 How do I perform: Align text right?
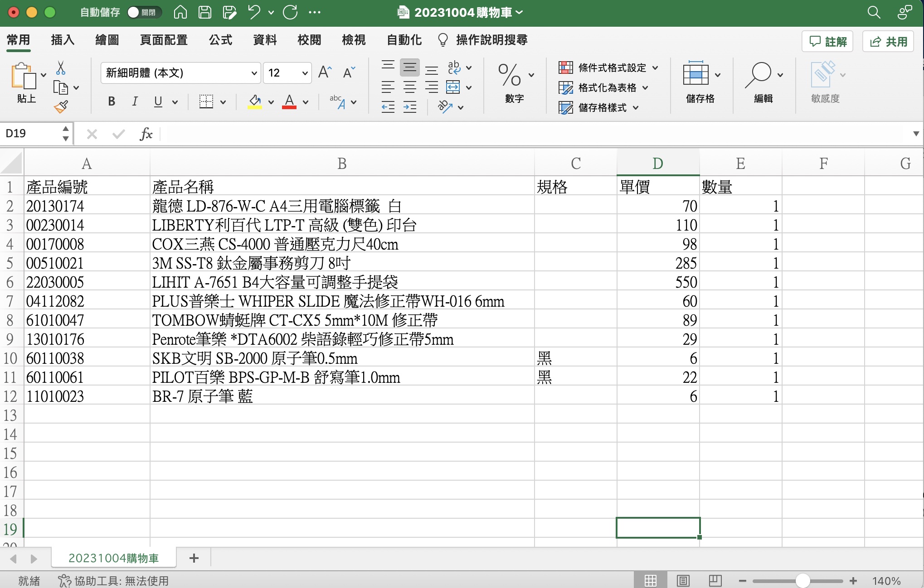[x=432, y=87]
